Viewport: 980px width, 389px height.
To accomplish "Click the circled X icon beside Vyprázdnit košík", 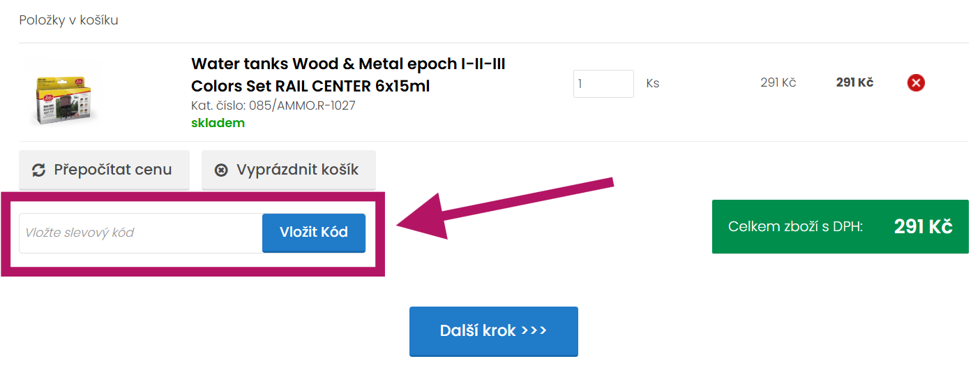I will tap(221, 170).
